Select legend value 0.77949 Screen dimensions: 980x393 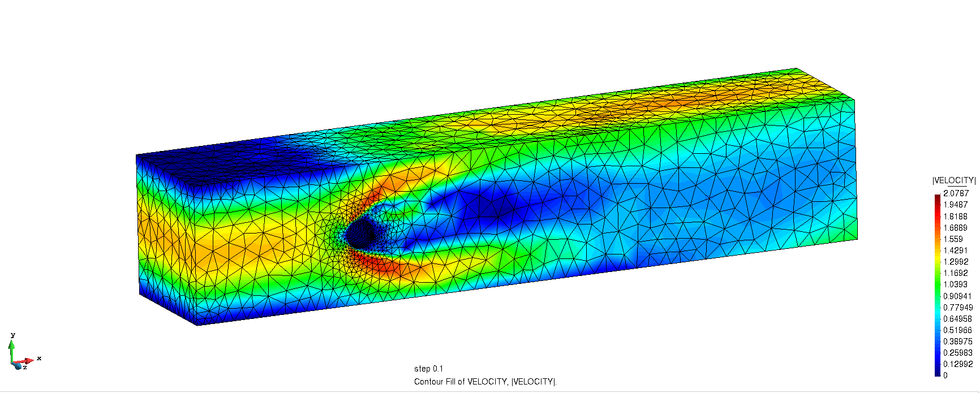click(x=958, y=308)
